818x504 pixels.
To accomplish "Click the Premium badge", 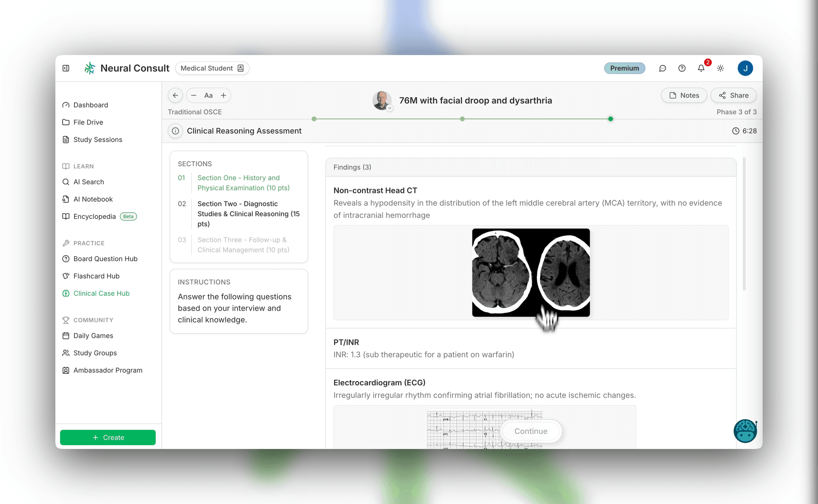I will pos(624,68).
